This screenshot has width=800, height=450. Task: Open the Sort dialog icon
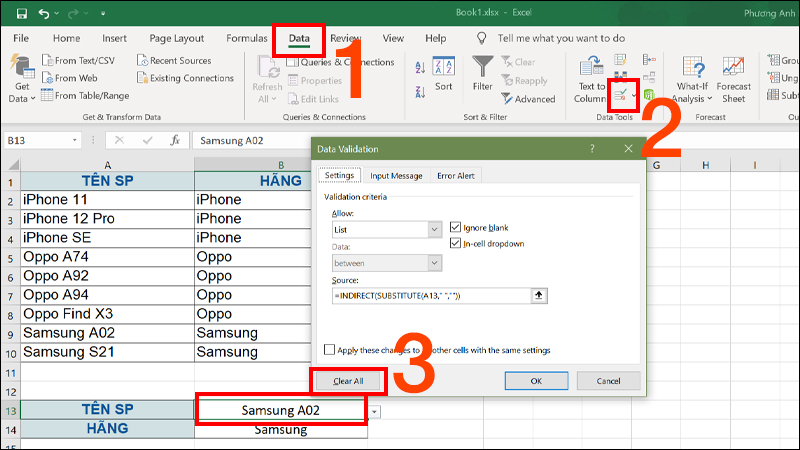coord(443,73)
